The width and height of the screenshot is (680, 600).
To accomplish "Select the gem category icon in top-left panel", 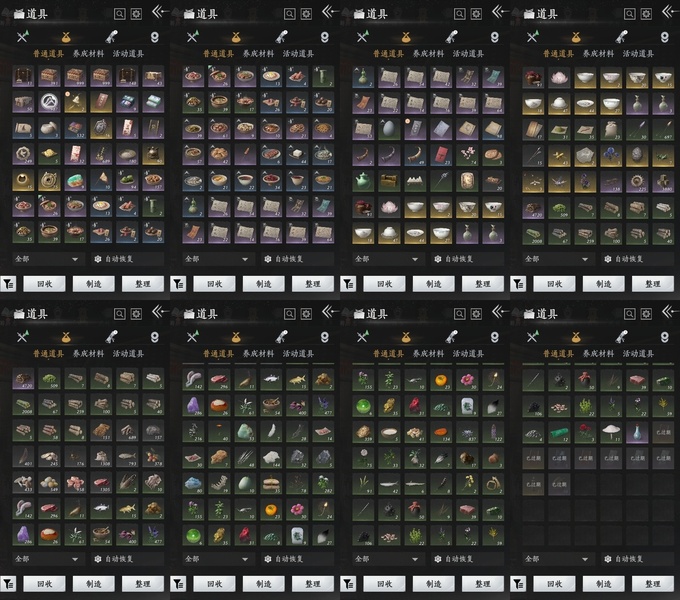I will (154, 37).
